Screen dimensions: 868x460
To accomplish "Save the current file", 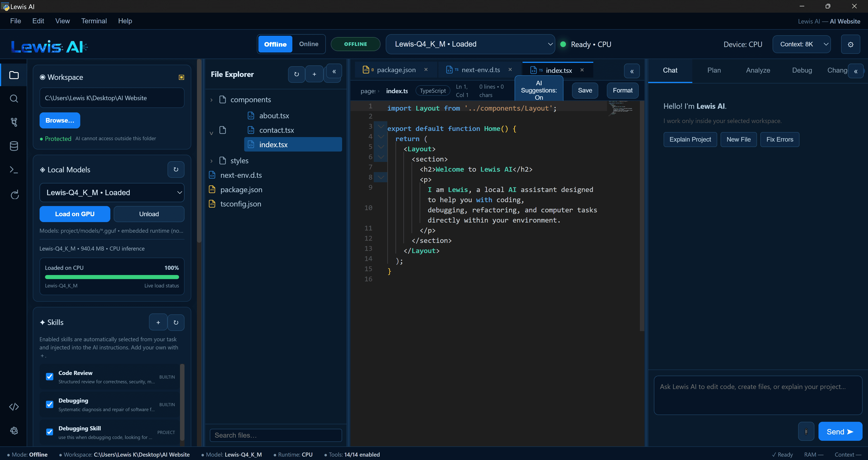I will tap(585, 90).
